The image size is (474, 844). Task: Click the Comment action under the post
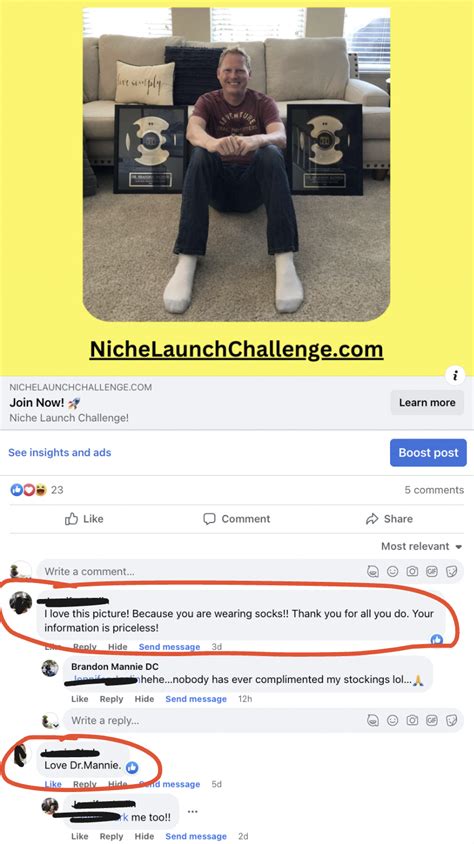[237, 519]
